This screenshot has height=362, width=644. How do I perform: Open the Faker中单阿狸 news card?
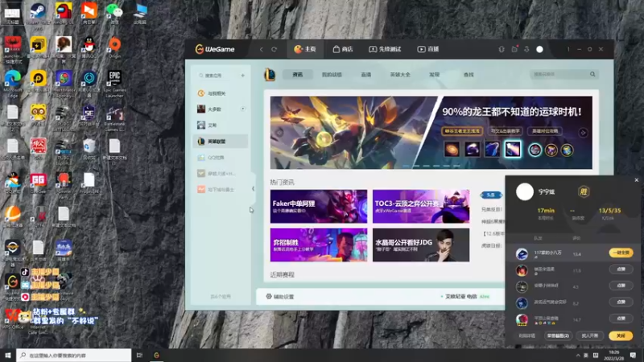coord(319,206)
